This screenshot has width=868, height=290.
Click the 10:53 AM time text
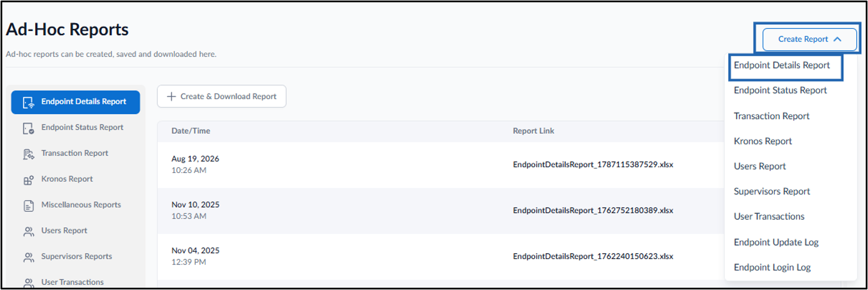189,216
